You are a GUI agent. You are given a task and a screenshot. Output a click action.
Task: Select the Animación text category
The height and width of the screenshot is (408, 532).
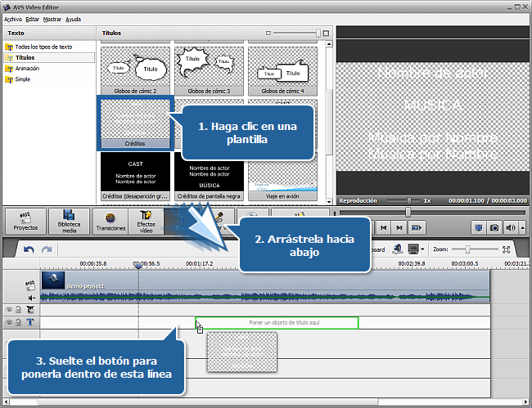click(29, 69)
